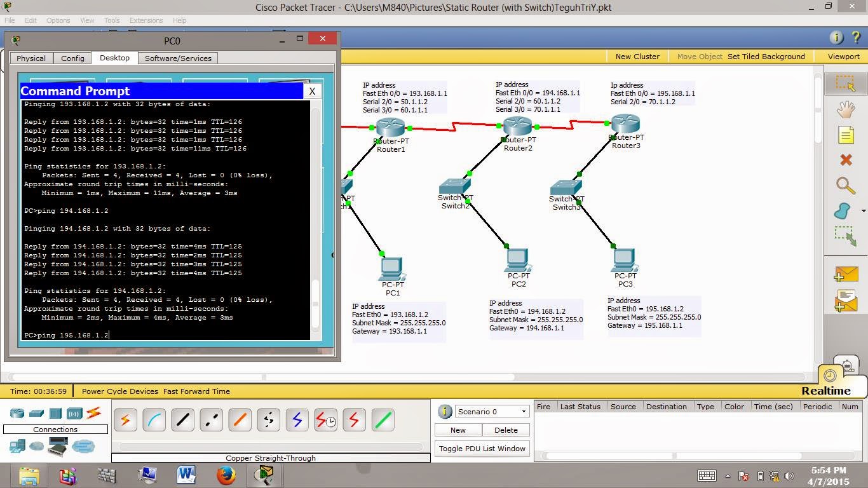868x488 pixels.
Task: Open the yellow question mark help icon
Action: point(855,37)
